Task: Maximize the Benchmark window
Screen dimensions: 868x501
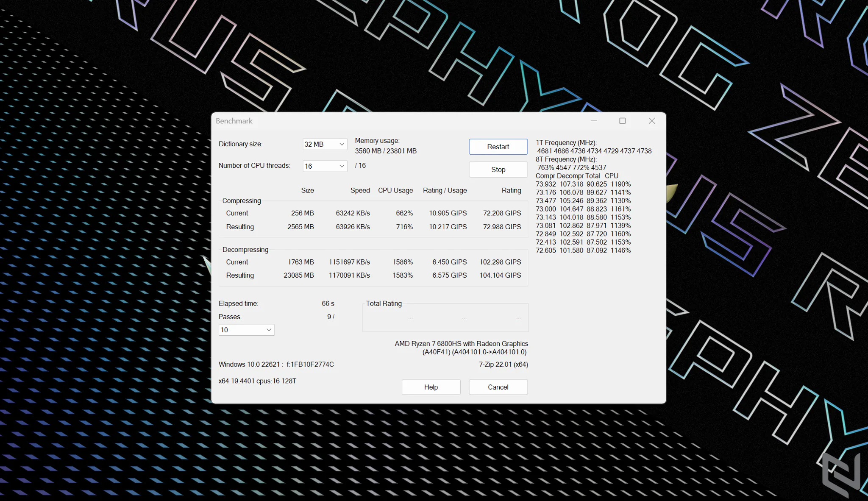Action: coord(622,121)
